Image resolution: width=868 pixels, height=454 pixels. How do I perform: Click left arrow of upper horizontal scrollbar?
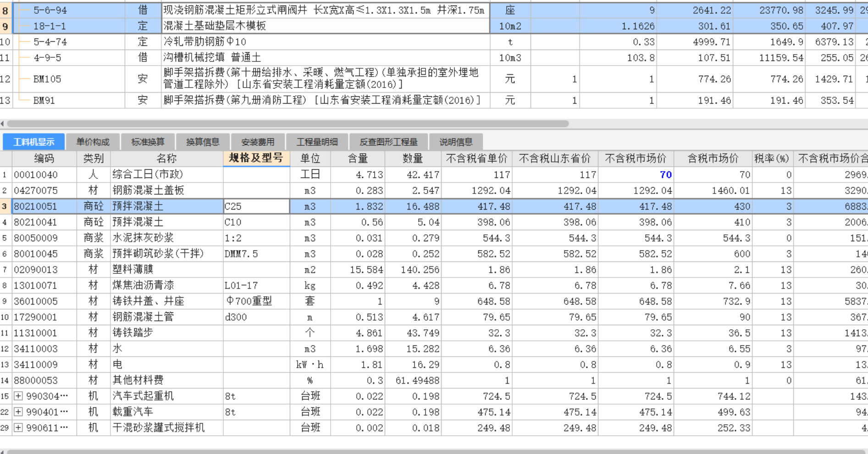[x=2, y=123]
